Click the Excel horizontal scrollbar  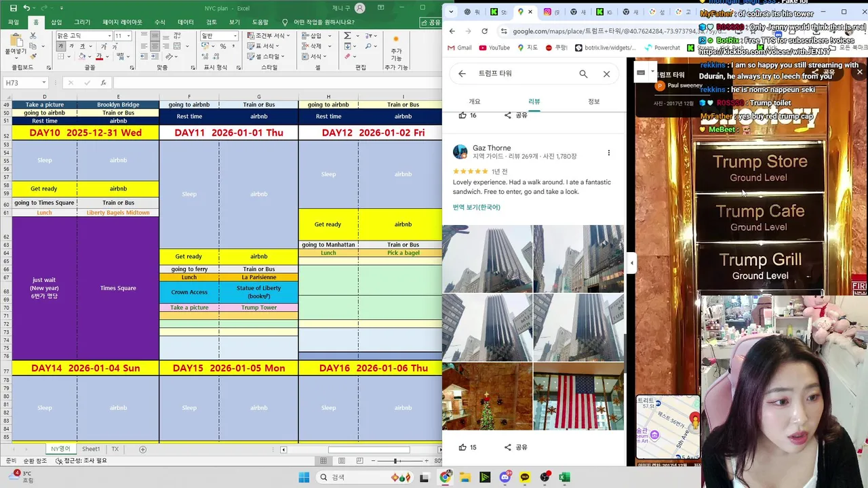[369, 449]
